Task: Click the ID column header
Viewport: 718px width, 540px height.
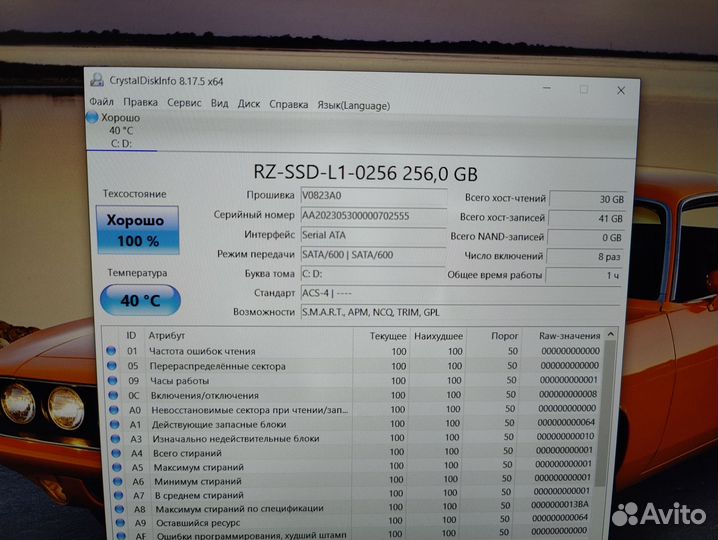Action: click(x=131, y=335)
